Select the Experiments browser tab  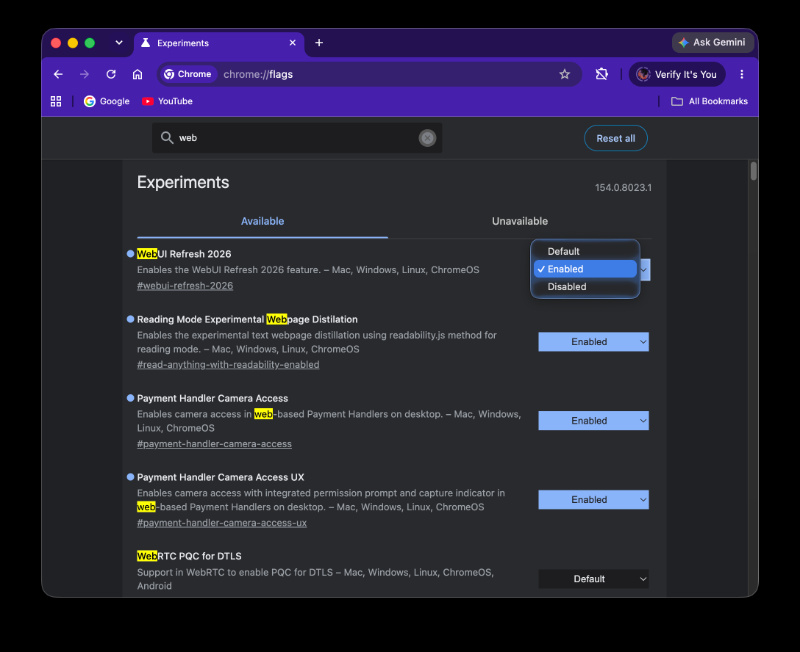219,43
